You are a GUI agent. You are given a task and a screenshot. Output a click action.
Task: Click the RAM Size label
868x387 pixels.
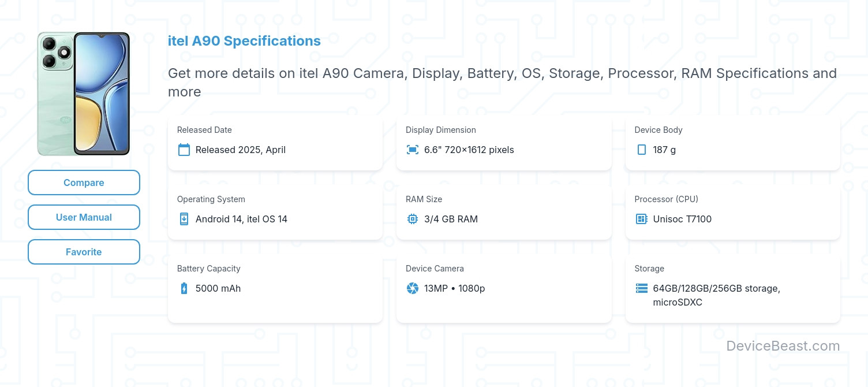pos(424,199)
